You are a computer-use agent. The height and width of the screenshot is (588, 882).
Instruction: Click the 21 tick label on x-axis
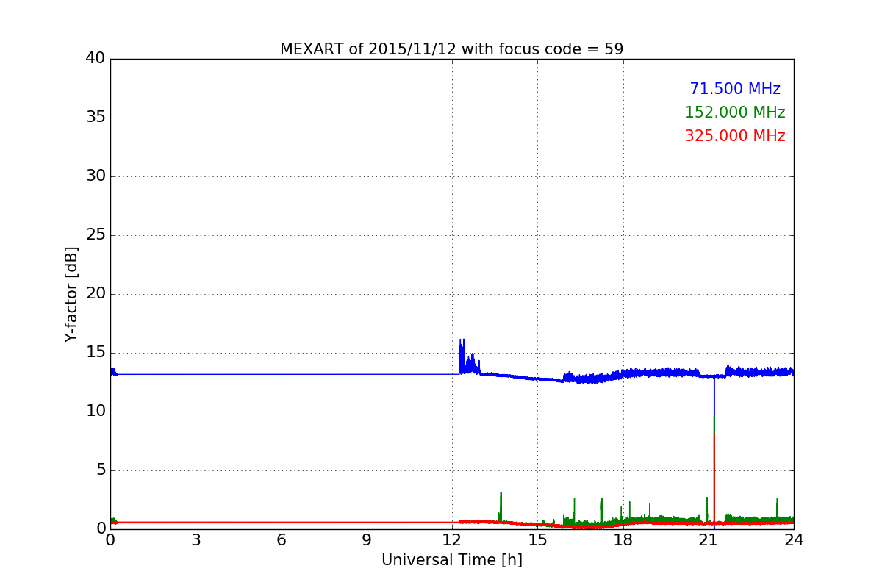click(709, 539)
